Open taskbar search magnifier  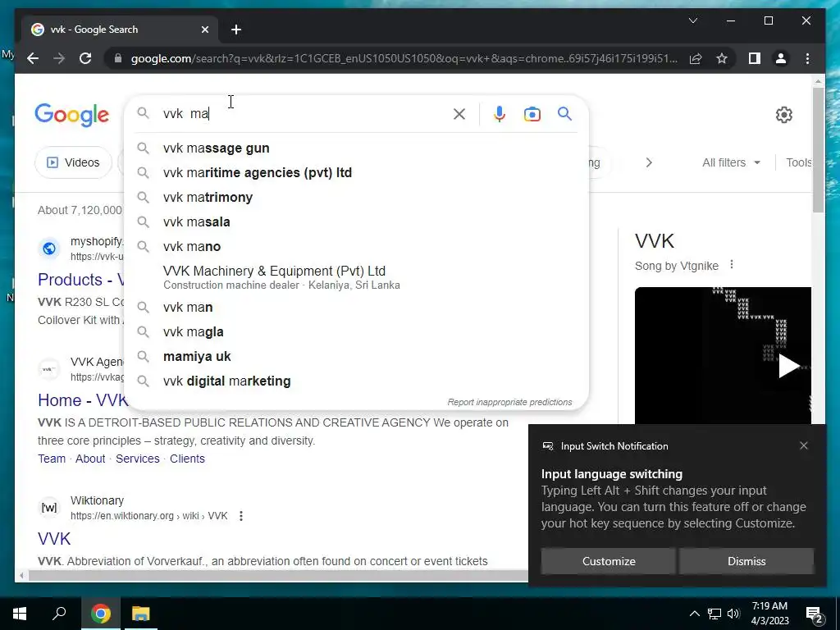pos(59,614)
